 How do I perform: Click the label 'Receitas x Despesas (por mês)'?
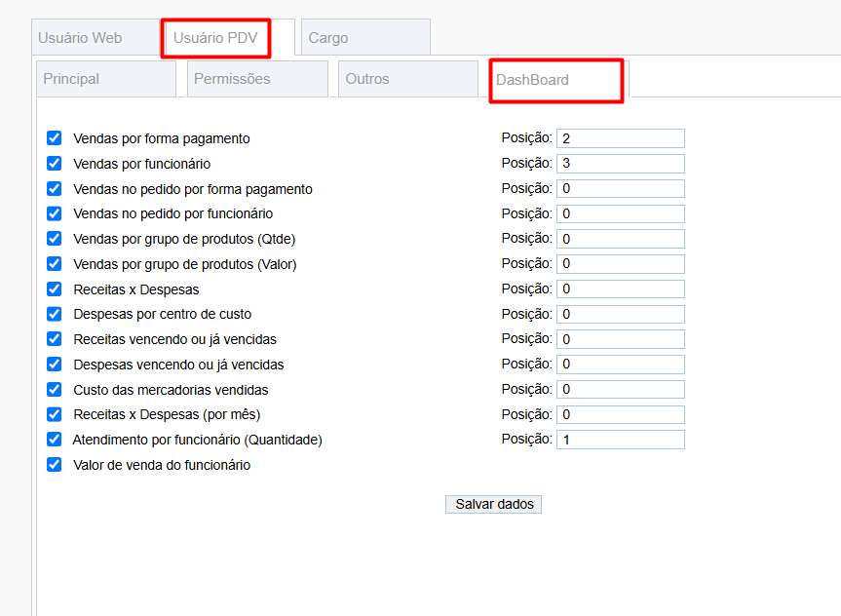[x=167, y=415]
